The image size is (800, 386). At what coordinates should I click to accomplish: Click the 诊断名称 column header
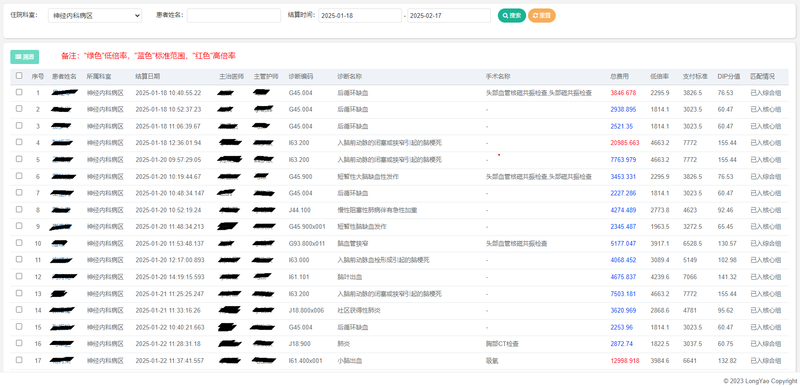tap(350, 76)
